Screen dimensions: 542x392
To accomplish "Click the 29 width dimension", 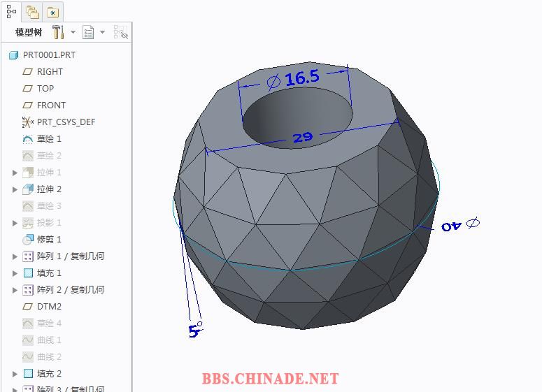I will point(303,138).
